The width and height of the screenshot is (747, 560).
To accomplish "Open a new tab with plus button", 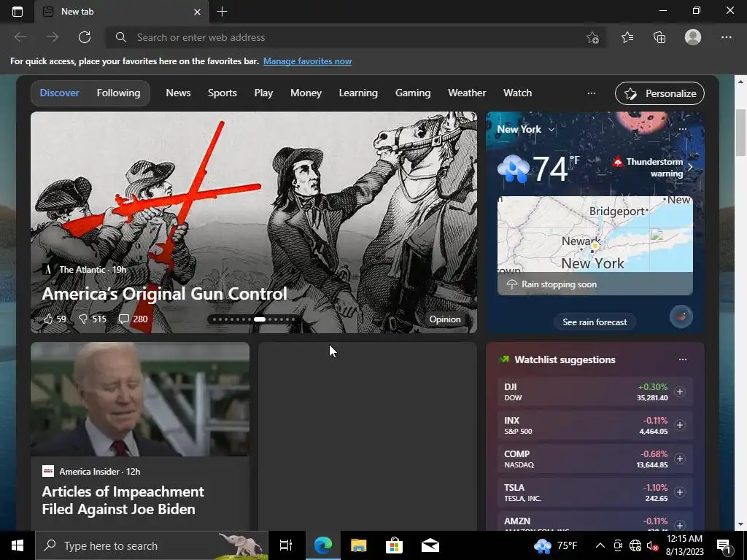I will pos(222,12).
